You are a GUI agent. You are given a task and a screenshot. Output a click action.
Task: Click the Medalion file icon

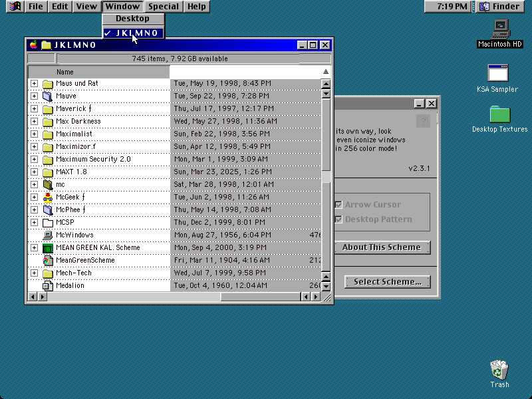(48, 286)
